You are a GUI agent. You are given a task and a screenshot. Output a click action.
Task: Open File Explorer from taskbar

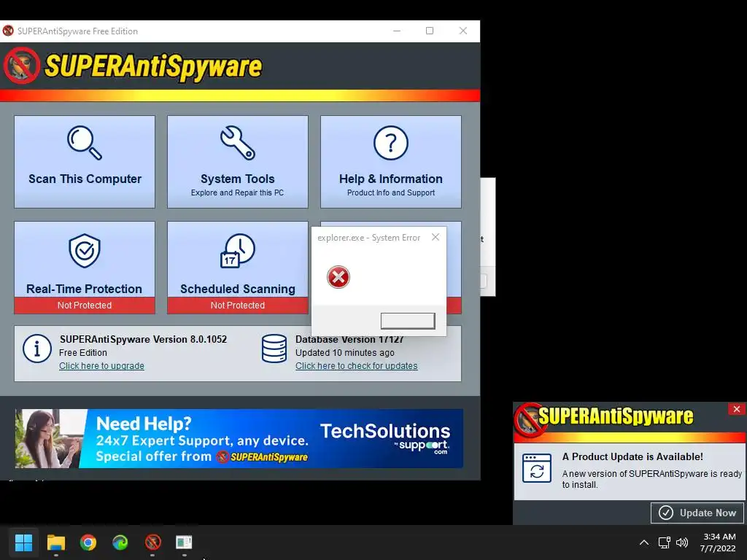pos(55,542)
